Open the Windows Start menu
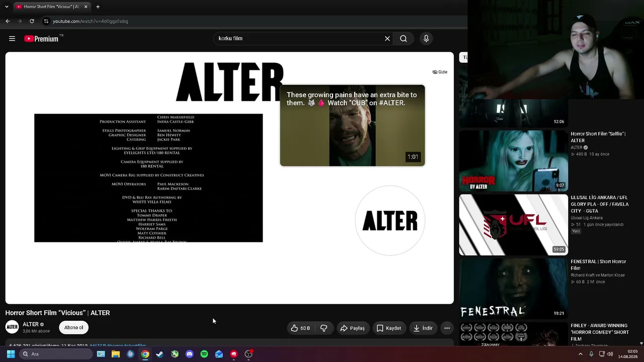The width and height of the screenshot is (644, 362). pos(11,354)
